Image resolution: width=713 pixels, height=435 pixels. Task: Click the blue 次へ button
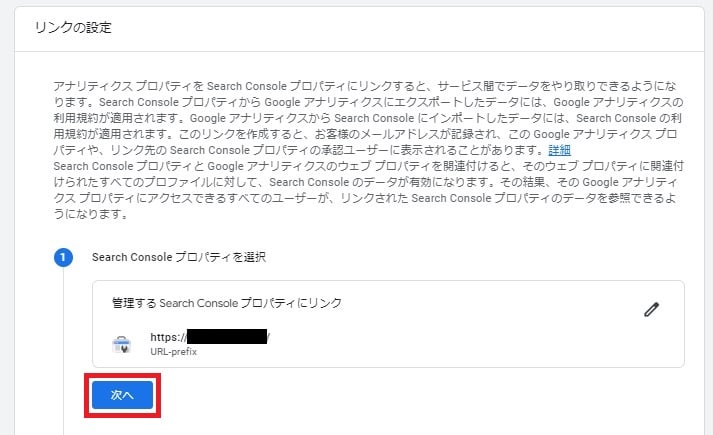coord(122,395)
